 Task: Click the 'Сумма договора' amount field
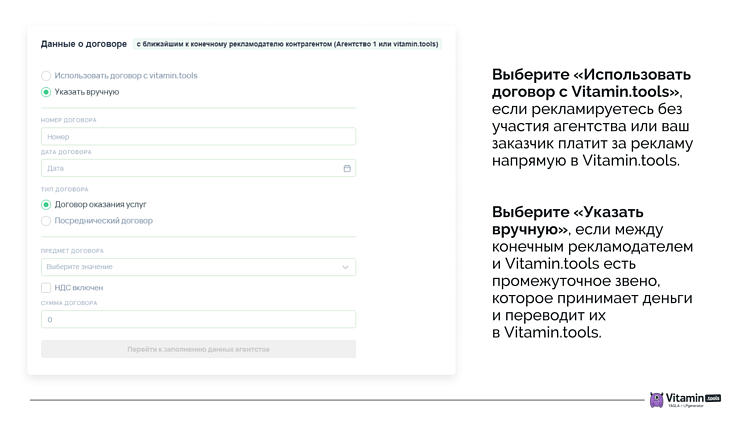(198, 319)
